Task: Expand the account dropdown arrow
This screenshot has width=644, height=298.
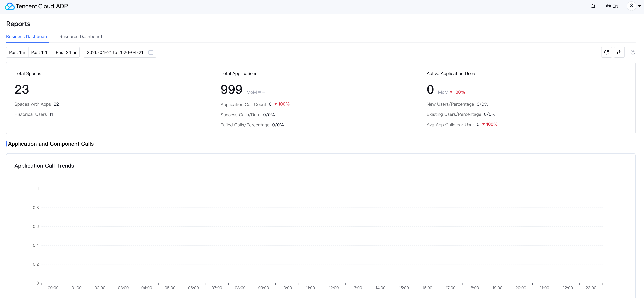Action: tap(639, 6)
